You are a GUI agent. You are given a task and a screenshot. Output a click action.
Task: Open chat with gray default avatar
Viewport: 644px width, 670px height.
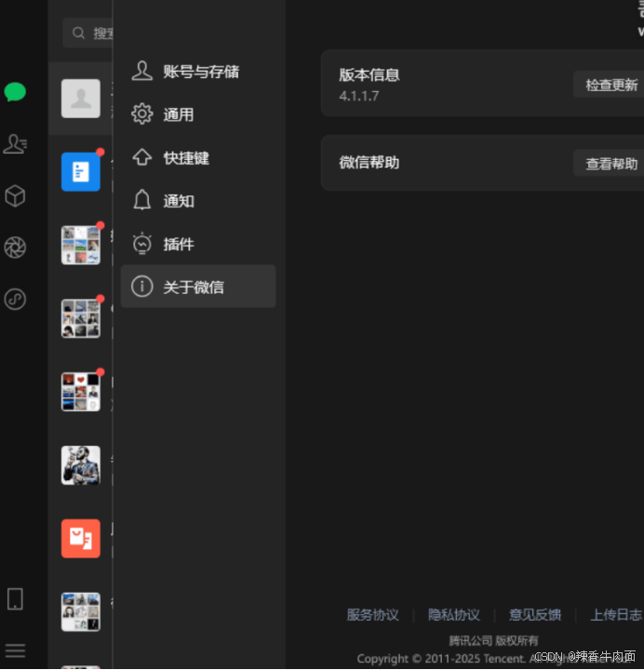[x=81, y=99]
